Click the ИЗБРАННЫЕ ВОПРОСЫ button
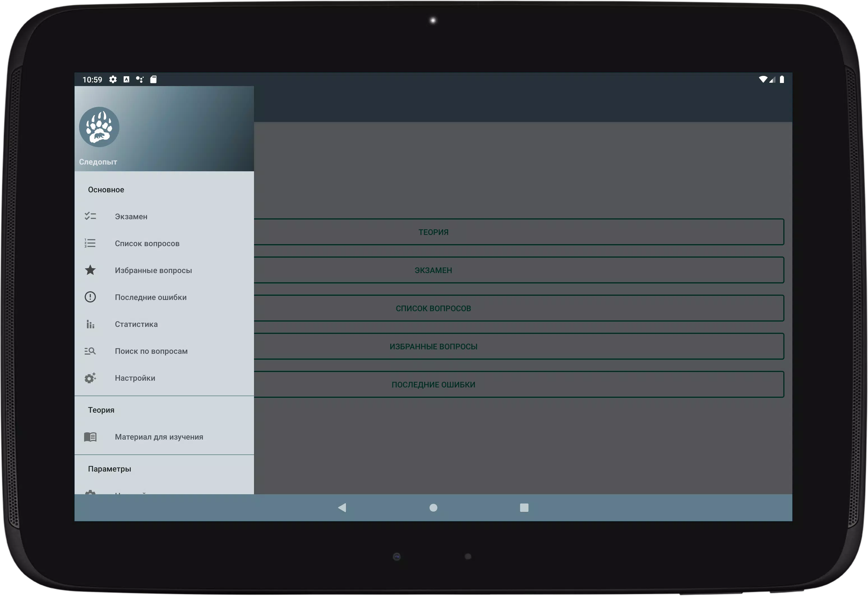 (x=519, y=346)
